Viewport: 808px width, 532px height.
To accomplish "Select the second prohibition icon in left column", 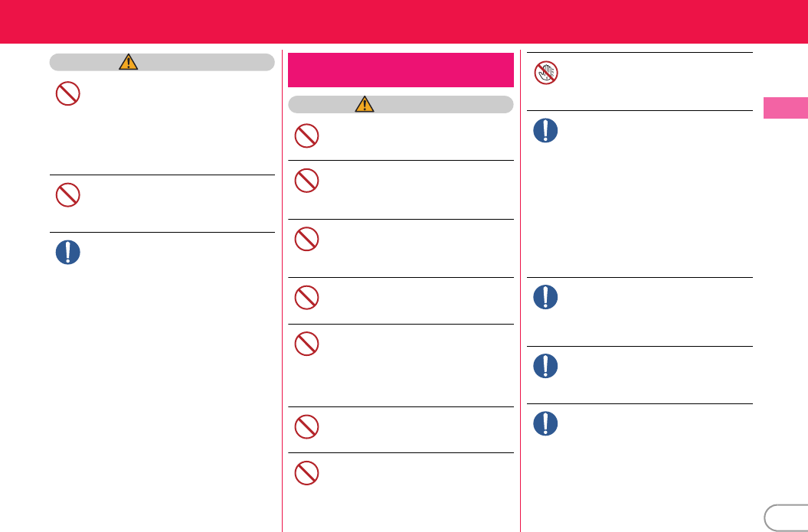I will coord(67,195).
